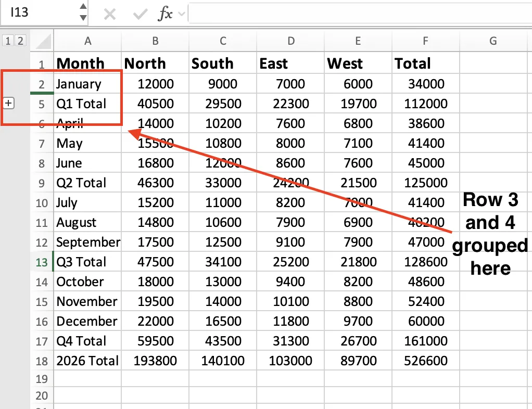Image resolution: width=532 pixels, height=409 pixels.
Task: Click cell with value 526600
Action: coord(425,361)
